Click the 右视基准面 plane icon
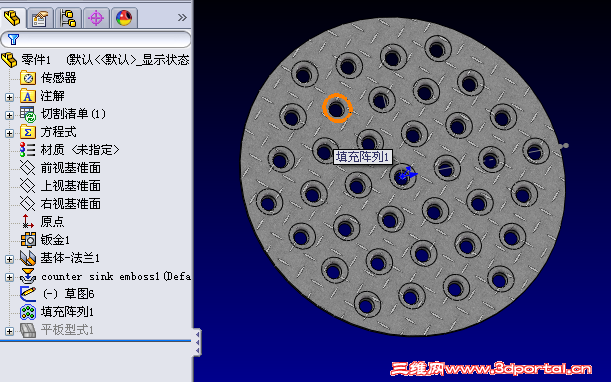Image resolution: width=611 pixels, height=382 pixels. pos(28,204)
